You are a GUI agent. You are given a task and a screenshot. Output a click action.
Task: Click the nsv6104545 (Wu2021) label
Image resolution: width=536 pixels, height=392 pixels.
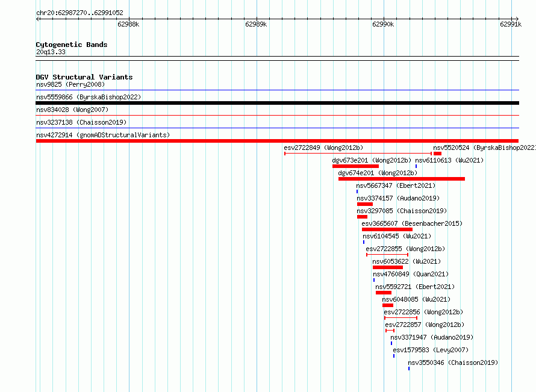tap(397, 236)
